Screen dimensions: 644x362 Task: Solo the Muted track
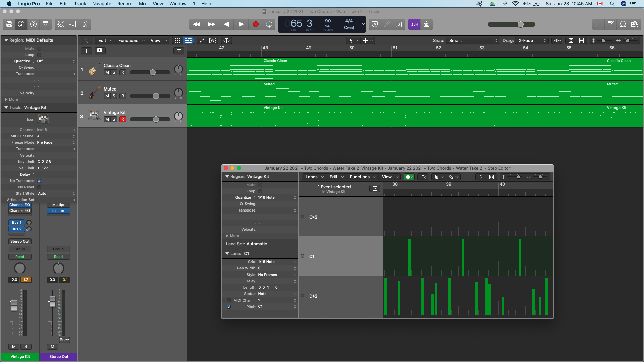pyautogui.click(x=114, y=96)
